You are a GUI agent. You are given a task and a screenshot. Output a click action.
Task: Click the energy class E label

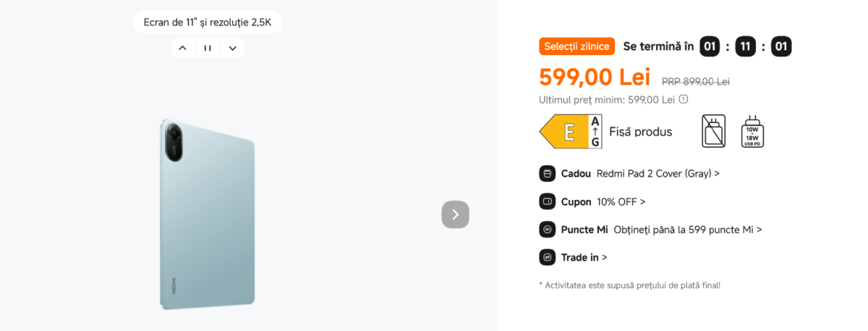coord(570,132)
